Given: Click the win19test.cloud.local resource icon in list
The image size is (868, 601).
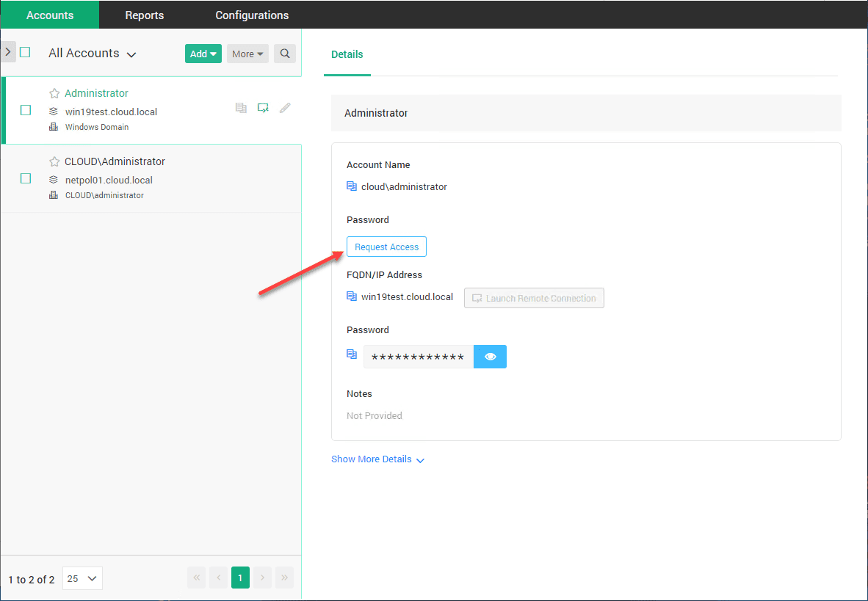Looking at the screenshot, I should coord(54,112).
